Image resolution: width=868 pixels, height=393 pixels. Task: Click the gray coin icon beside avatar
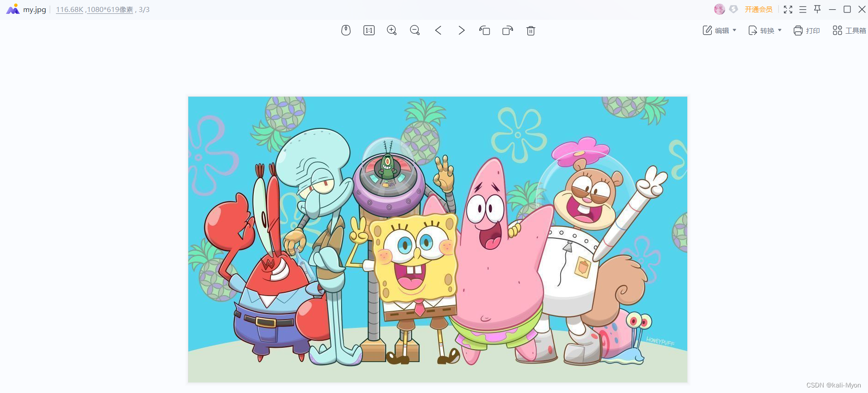[x=734, y=9]
